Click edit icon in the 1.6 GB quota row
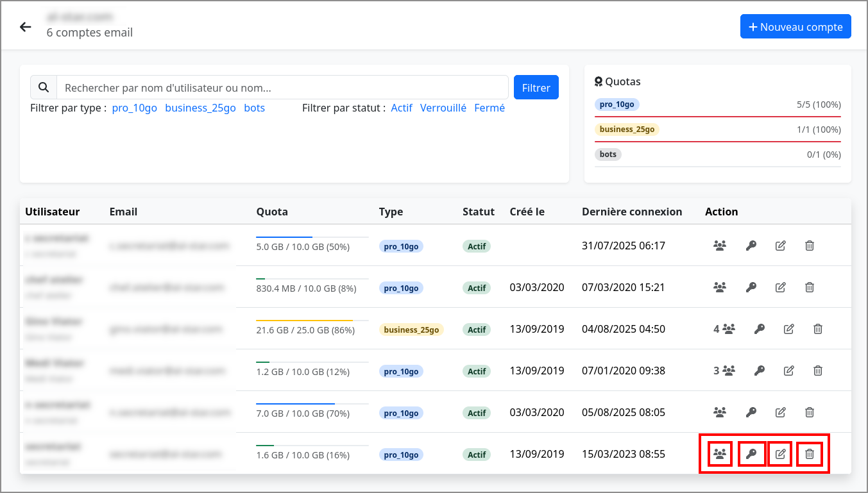Viewport: 868px width, 493px height. click(780, 455)
